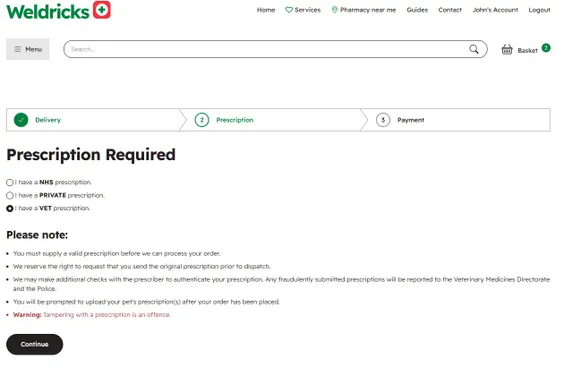
Task: Click the 'We reserve the right to request' note
Action: (142, 266)
